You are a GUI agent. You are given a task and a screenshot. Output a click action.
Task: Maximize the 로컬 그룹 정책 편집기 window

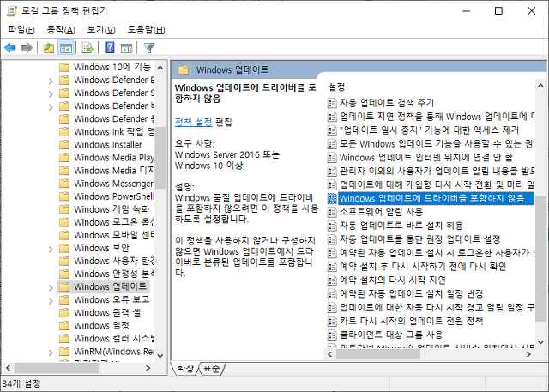pyautogui.click(x=498, y=11)
